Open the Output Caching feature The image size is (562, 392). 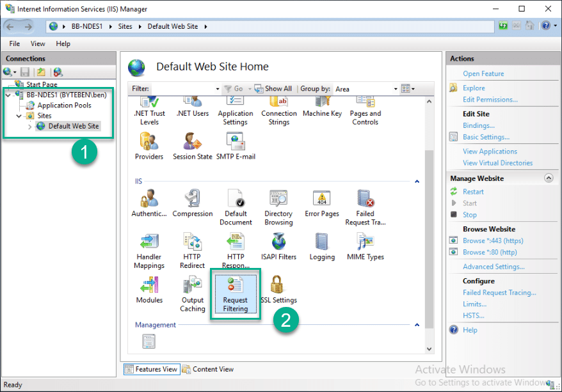[x=193, y=294]
